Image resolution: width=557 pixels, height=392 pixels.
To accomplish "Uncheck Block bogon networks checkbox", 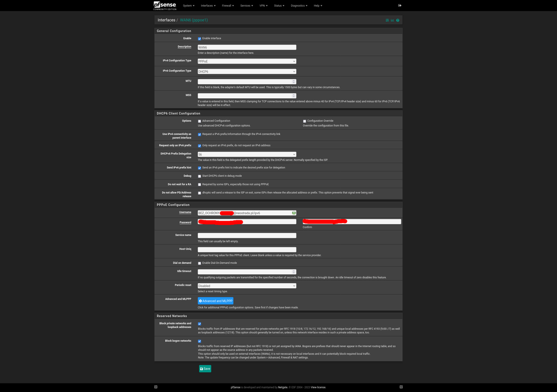I will coord(200,341).
